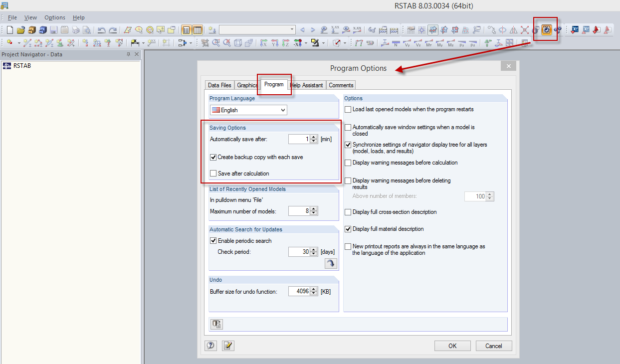Screen dimensions: 620x364
Task: Pin the Project Navigator panel
Action: (128, 54)
